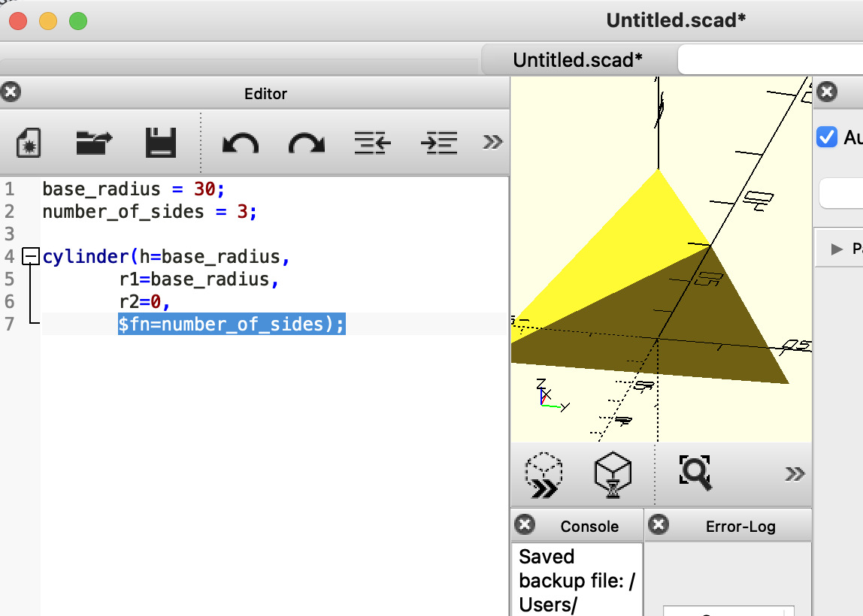Screen dimensions: 863x616
Task: Click the Error-Log panel title
Action: 740,527
